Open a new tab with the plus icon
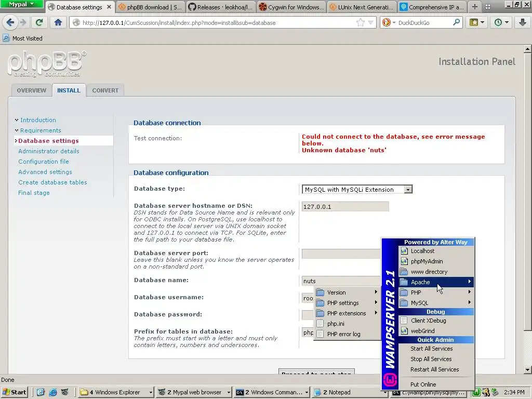The image size is (532, 399). pos(475,7)
